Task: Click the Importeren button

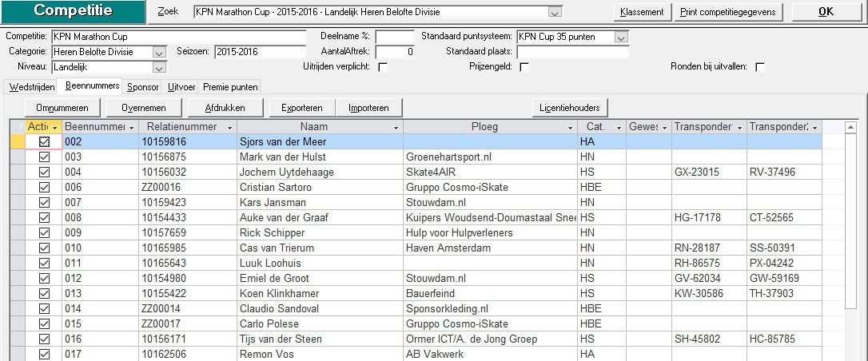Action: pyautogui.click(x=368, y=108)
